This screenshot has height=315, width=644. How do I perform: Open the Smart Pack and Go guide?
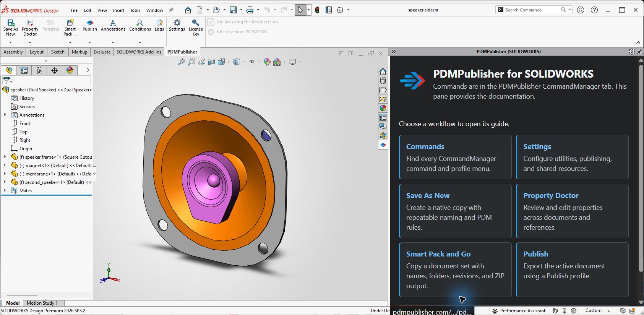pos(455,270)
